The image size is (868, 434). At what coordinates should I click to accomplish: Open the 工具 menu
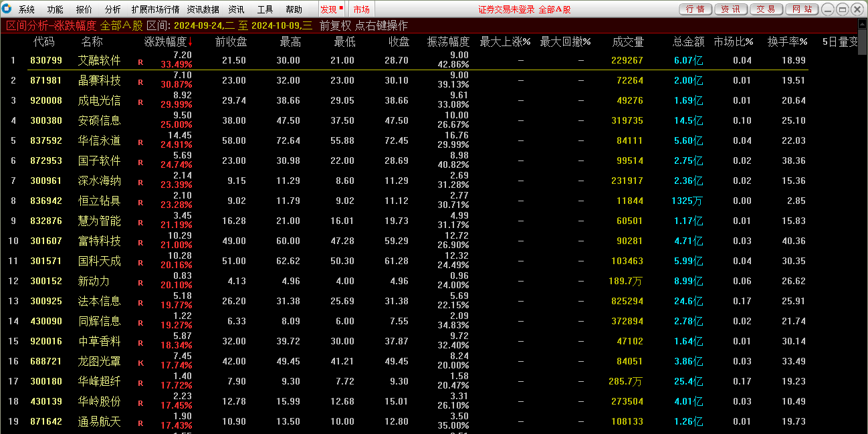[263, 9]
